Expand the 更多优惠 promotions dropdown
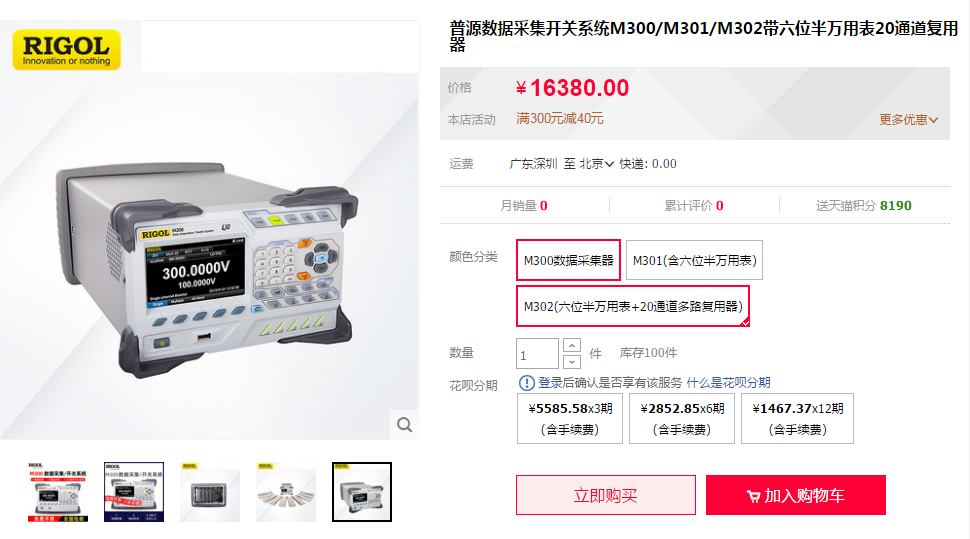Image resolution: width=970 pixels, height=539 pixels. coord(908,119)
